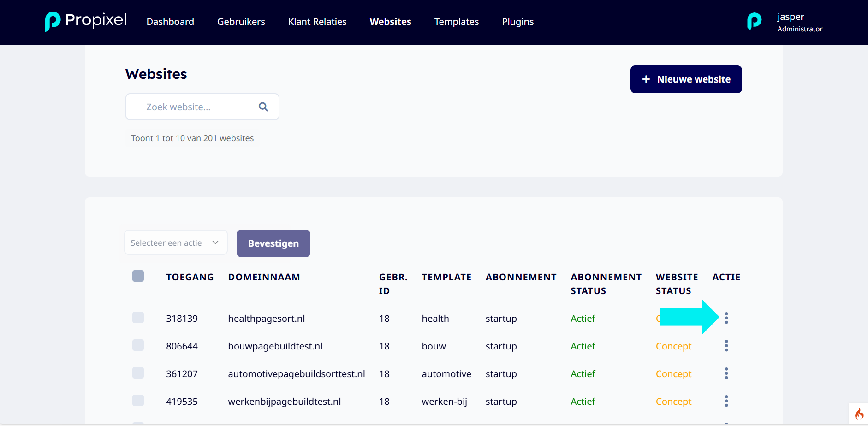Open the actions menu for healthpagesort.nl
868x426 pixels.
(726, 318)
